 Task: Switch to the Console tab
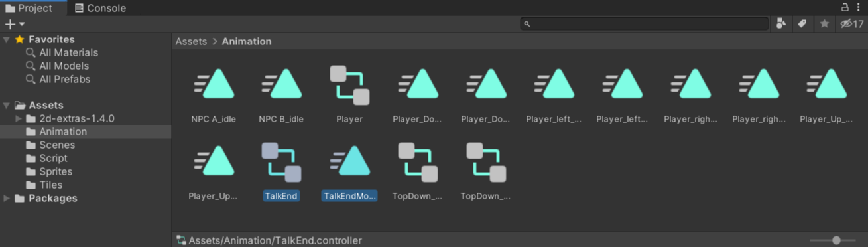click(x=100, y=8)
